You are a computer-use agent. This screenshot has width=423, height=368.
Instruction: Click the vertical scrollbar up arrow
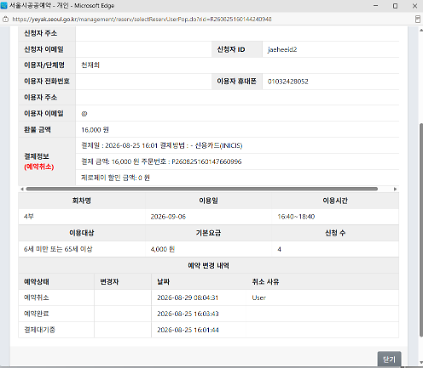coord(421,30)
